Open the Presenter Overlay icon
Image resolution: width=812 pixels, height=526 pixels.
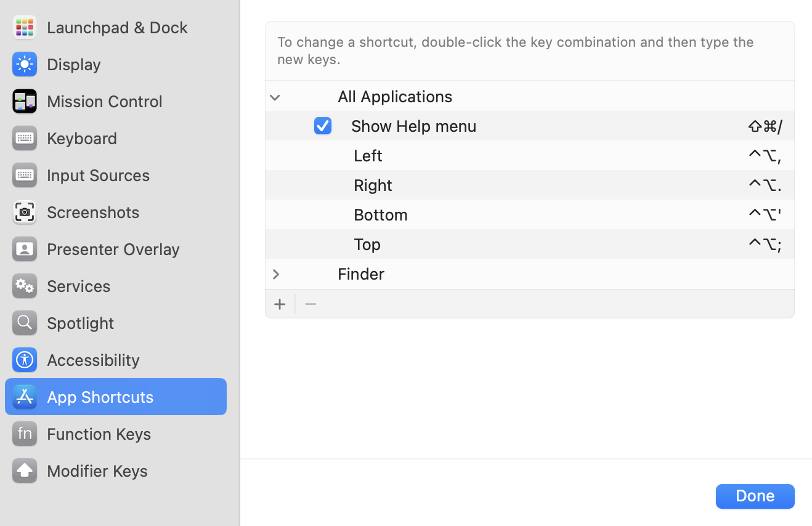click(25, 249)
